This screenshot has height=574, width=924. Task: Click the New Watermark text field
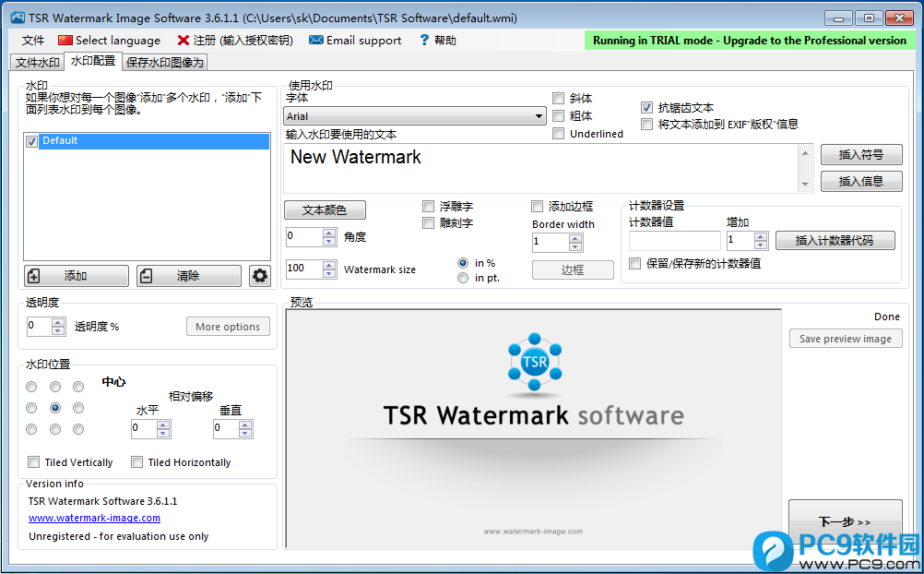(541, 169)
